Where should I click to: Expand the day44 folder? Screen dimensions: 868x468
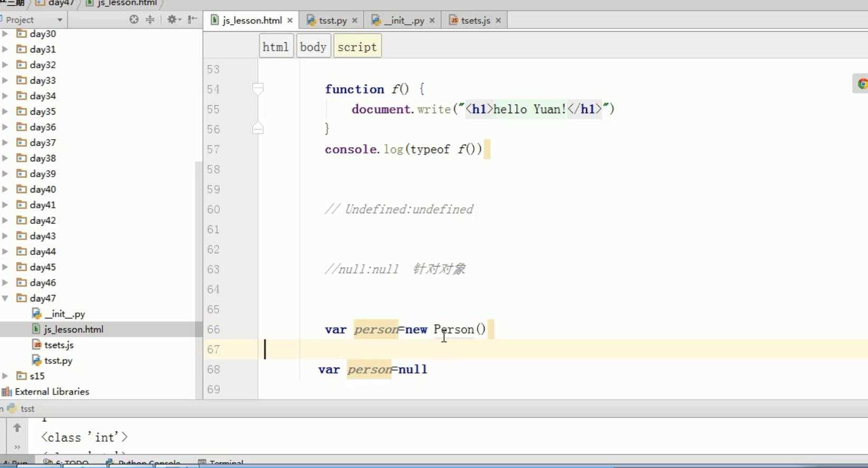tap(5, 251)
